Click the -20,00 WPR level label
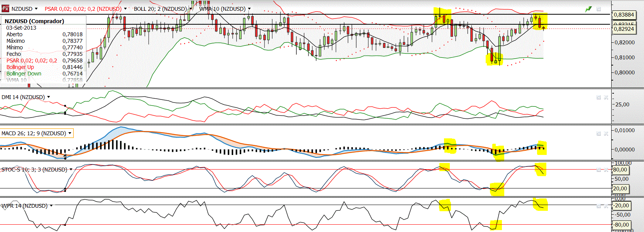 click(622, 205)
